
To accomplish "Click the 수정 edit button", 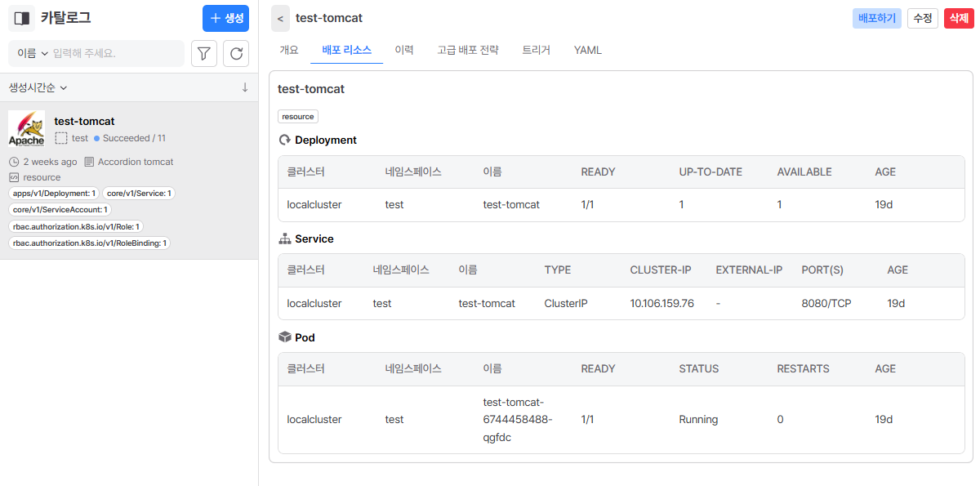I will [923, 18].
